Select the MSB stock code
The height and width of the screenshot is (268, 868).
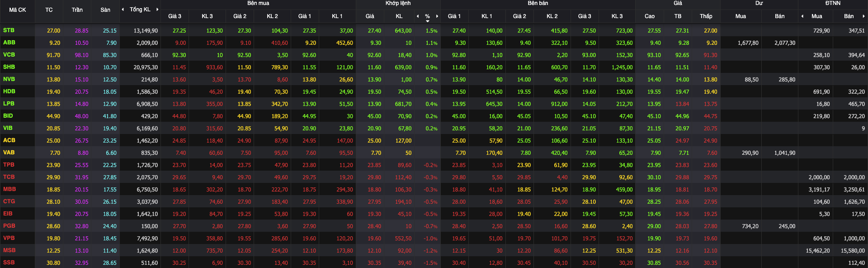pyautogui.click(x=9, y=250)
